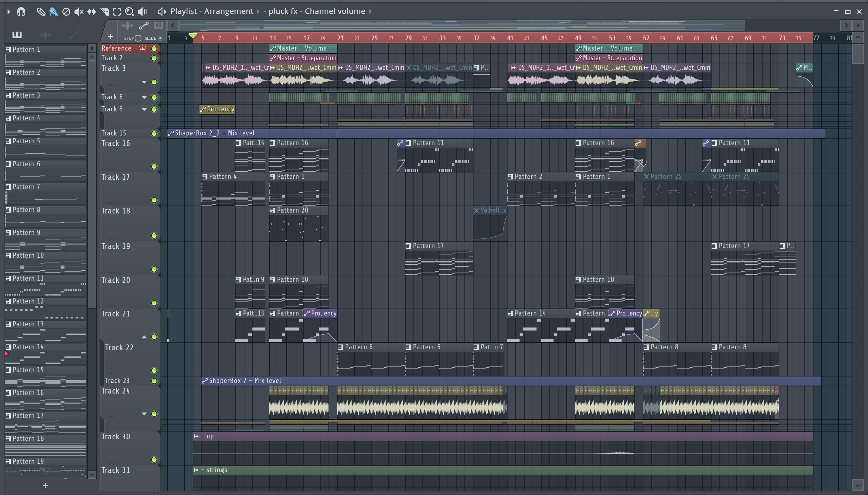
Task: Click the playlist vertical scrollbar thumb
Action: point(858,54)
